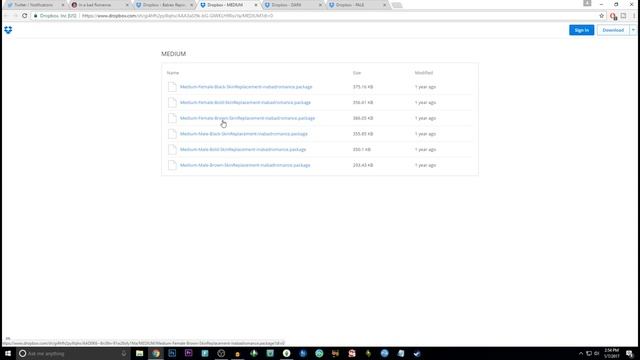This screenshot has width=640, height=360.
Task: Click the Dropbox logo icon
Action: [8, 30]
